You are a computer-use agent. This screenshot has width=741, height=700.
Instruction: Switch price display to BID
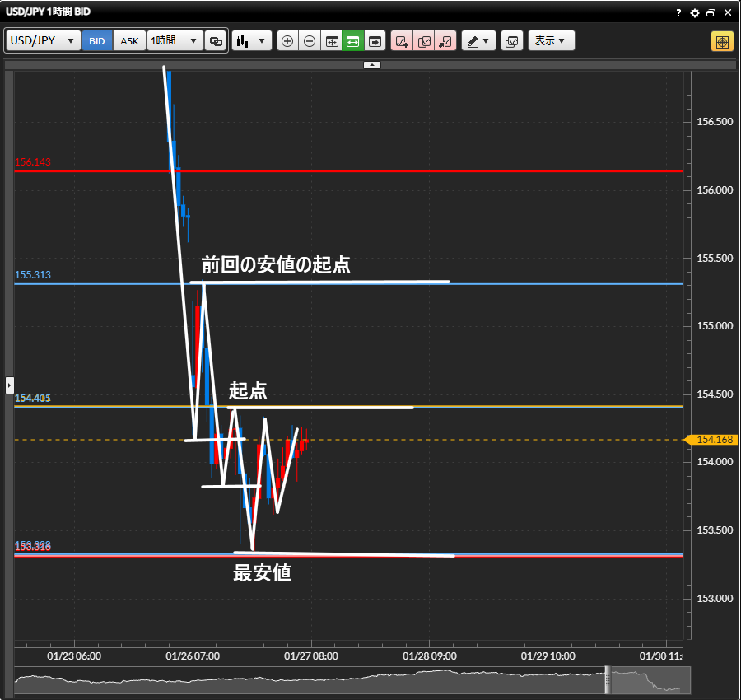click(x=97, y=41)
